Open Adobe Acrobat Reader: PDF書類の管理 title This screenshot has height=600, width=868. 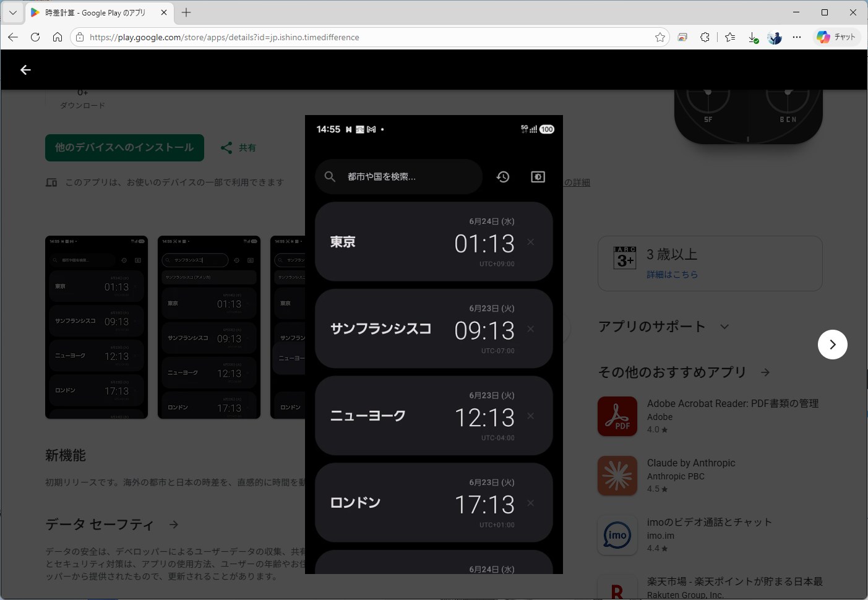pos(733,403)
